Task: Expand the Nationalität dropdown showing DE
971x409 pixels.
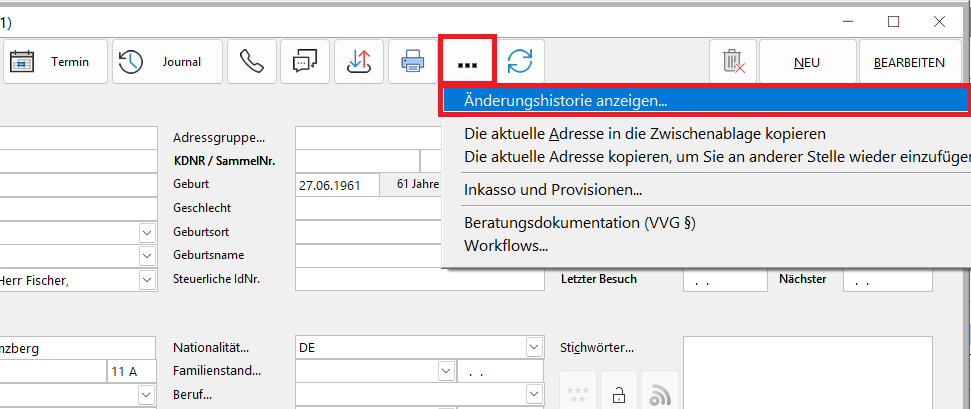Action: click(533, 348)
